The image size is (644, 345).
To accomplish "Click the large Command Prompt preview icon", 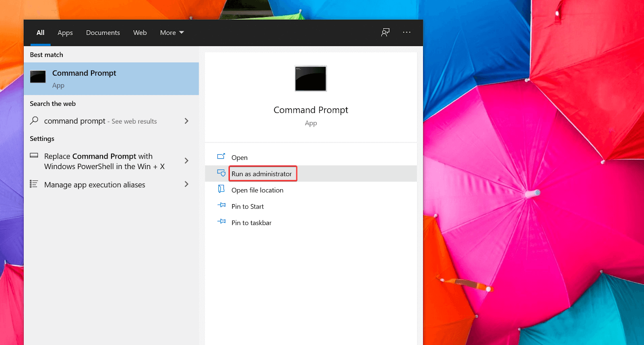I will (x=311, y=79).
